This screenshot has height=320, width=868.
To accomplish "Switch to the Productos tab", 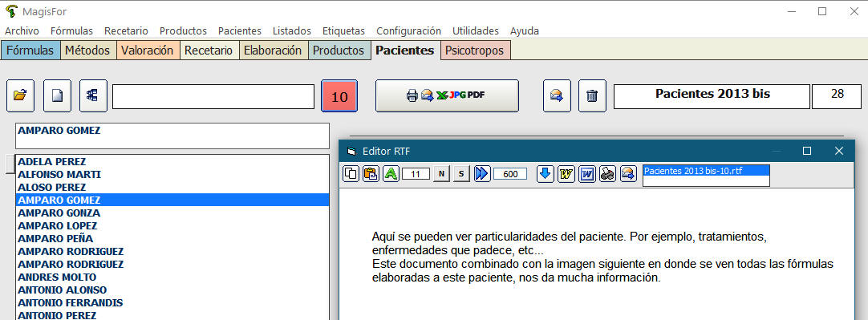I will point(339,51).
